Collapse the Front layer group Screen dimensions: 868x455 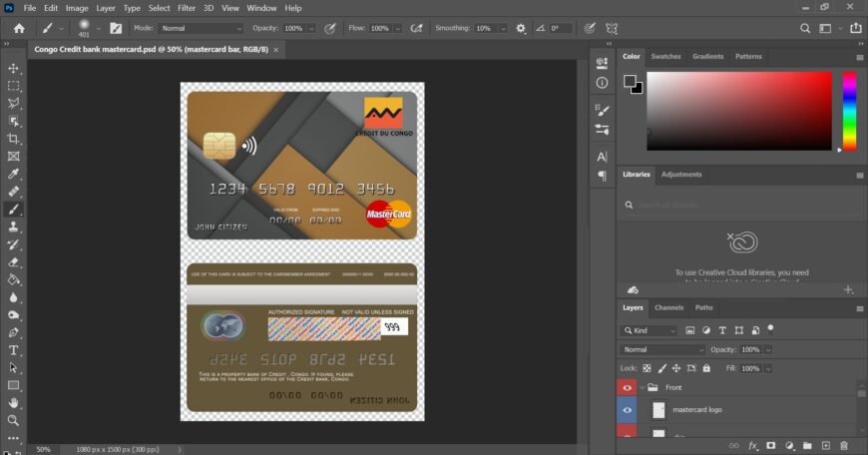[643, 387]
